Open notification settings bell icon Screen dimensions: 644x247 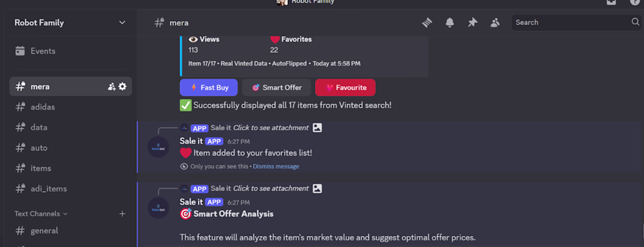click(x=450, y=23)
